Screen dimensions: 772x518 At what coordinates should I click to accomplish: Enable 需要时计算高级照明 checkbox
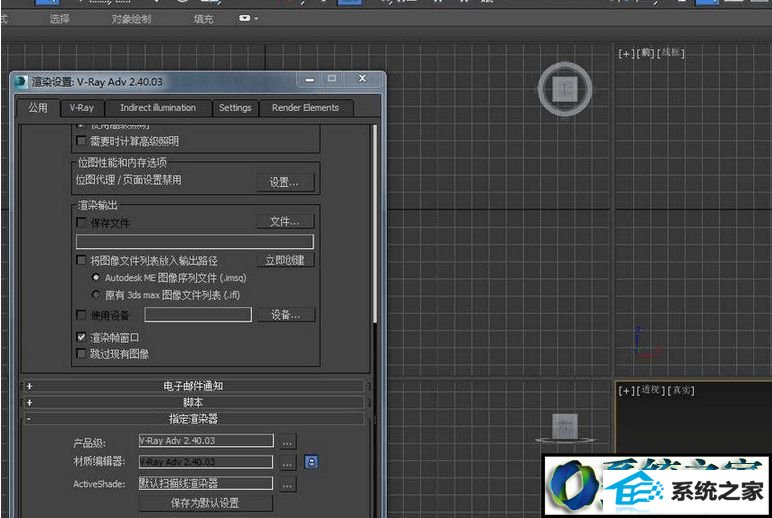[x=82, y=141]
